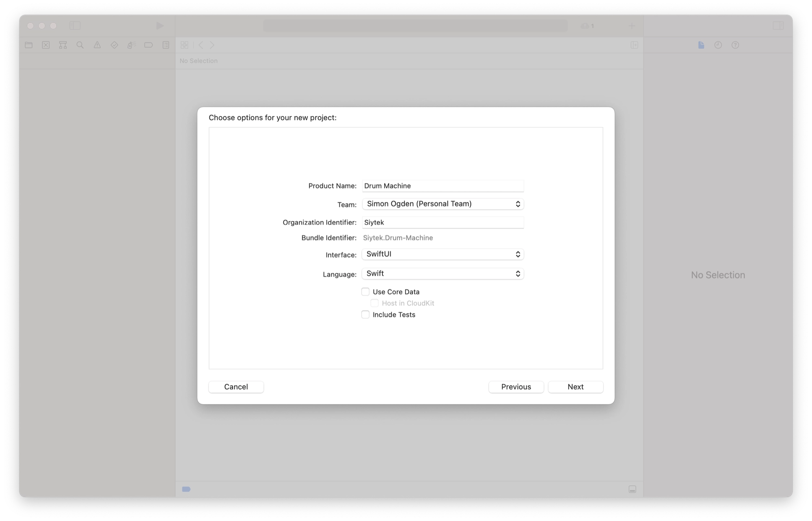Toggle the right inspector sidebar icon
Image resolution: width=812 pixels, height=521 pixels.
pos(778,26)
